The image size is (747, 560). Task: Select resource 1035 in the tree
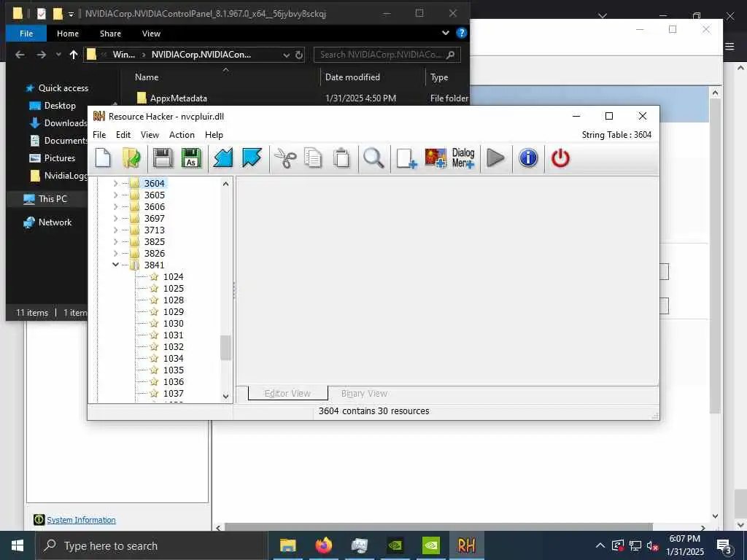pyautogui.click(x=173, y=370)
